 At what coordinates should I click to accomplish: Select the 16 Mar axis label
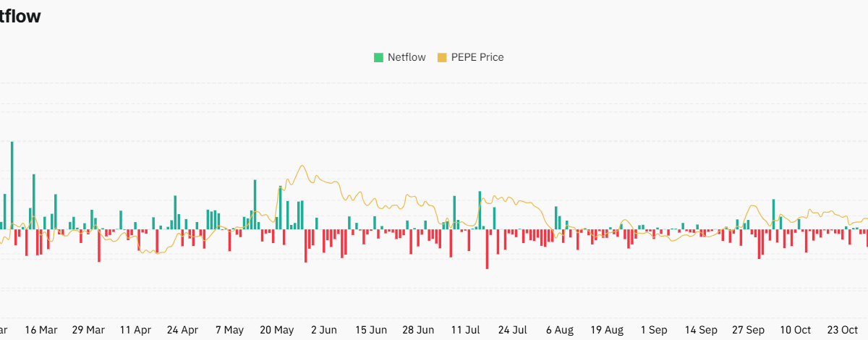tap(41, 330)
